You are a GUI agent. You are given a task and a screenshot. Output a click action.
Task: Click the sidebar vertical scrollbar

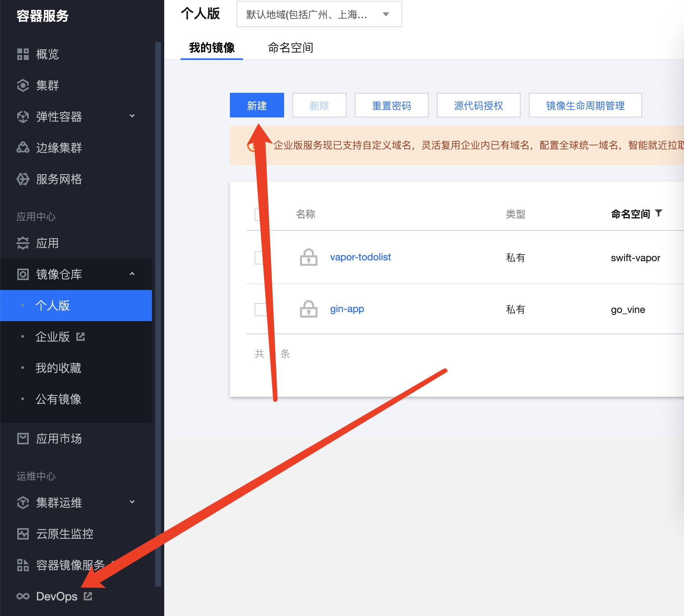tap(158, 312)
